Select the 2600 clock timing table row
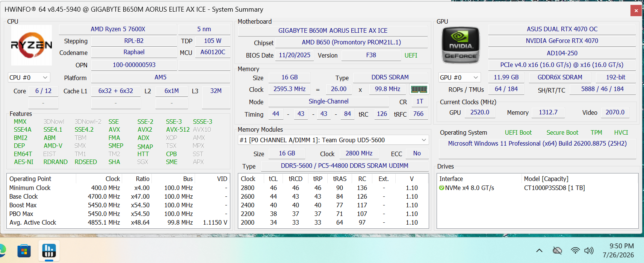Image resolution: width=644 pixels, height=263 pixels. 333,196
